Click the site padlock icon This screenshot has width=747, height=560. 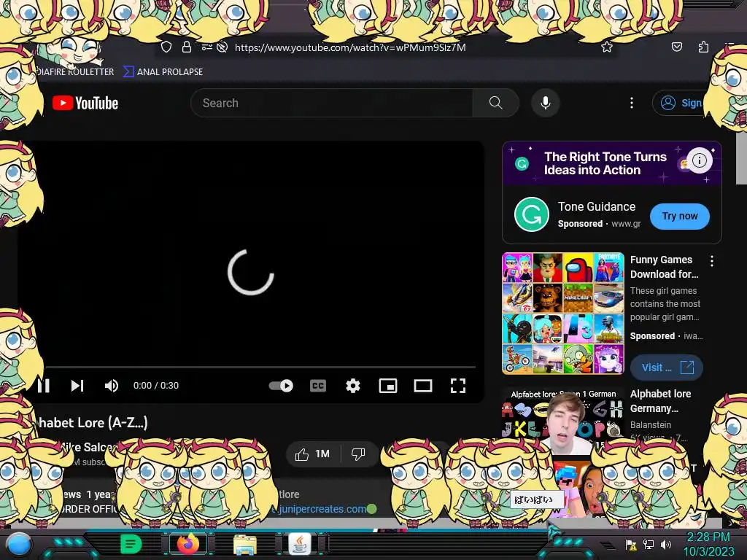(187, 47)
